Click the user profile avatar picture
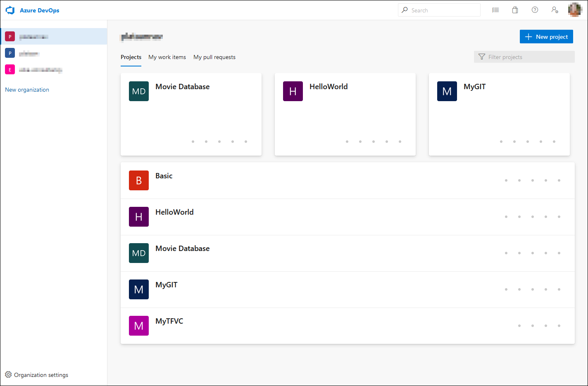 tap(575, 10)
